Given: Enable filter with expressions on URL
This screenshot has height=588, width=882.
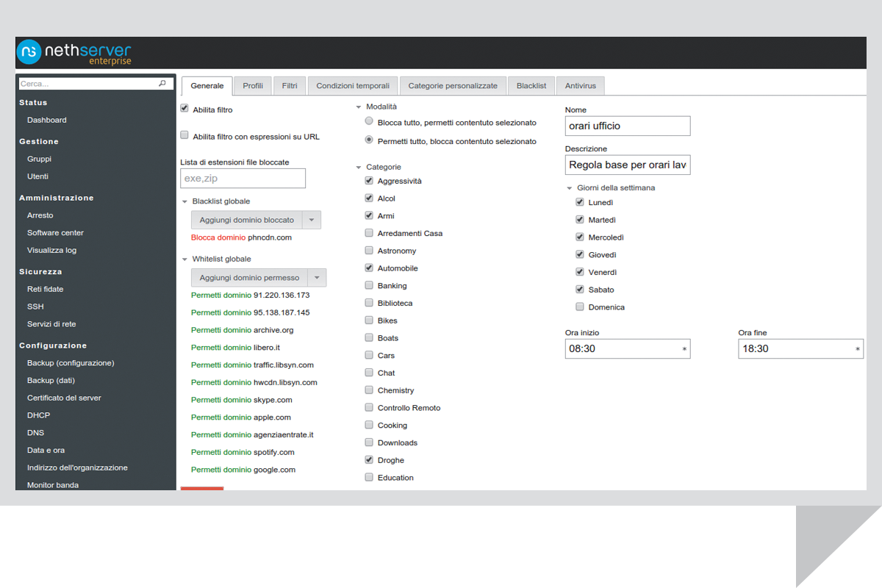Looking at the screenshot, I should (x=184, y=136).
